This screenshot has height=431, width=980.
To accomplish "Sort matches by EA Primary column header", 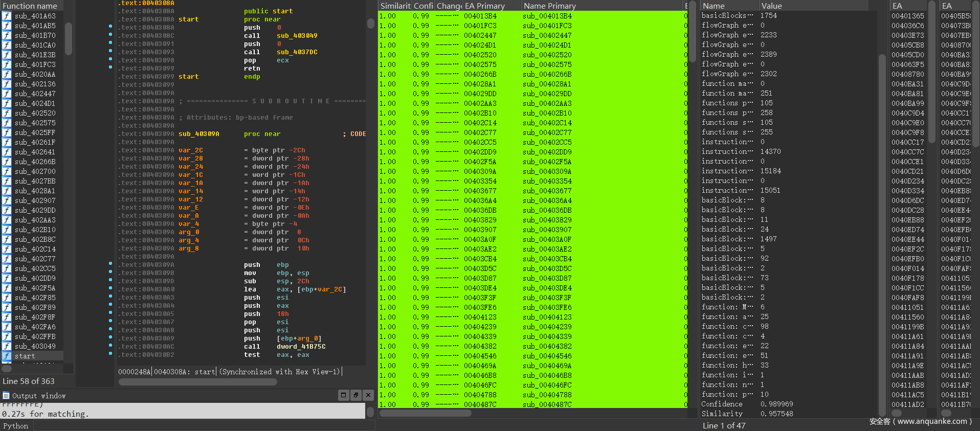I will click(484, 6).
